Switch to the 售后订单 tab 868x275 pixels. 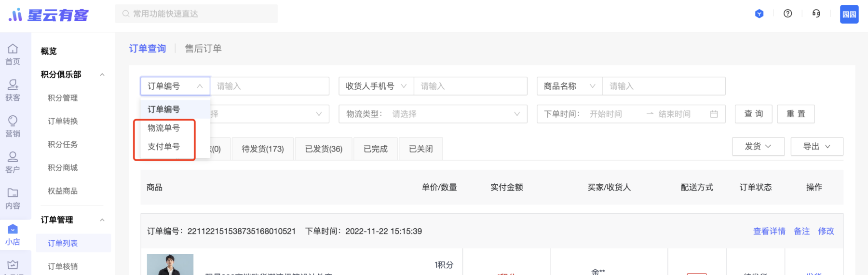[203, 48]
